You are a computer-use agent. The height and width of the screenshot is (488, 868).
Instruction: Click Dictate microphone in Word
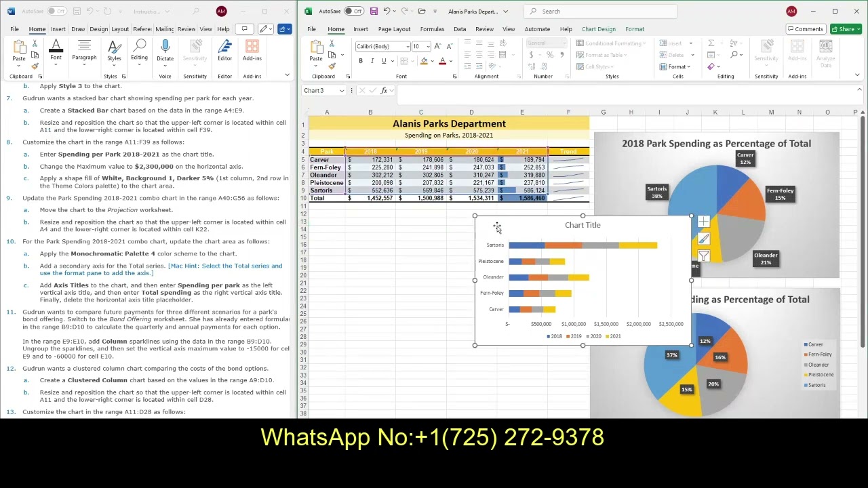(x=165, y=50)
